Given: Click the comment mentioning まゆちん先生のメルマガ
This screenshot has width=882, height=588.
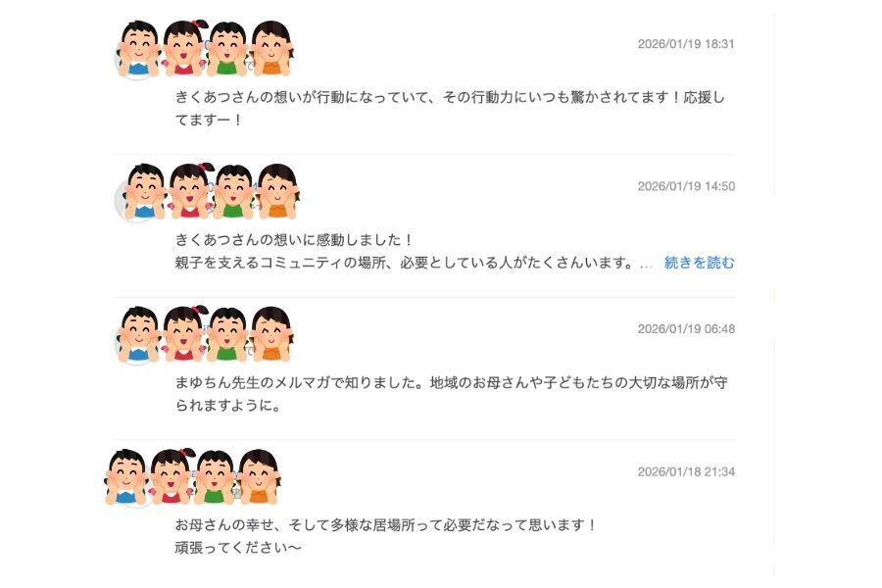Looking at the screenshot, I should coord(451,394).
